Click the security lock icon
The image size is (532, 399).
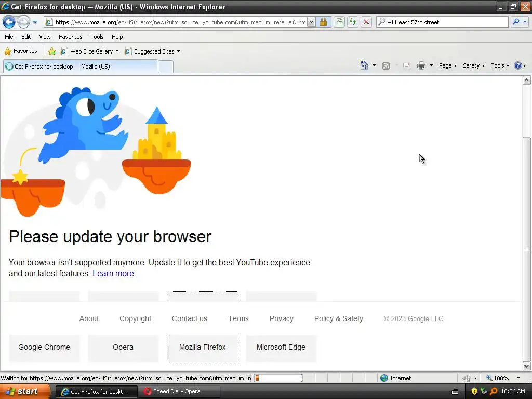[323, 22]
